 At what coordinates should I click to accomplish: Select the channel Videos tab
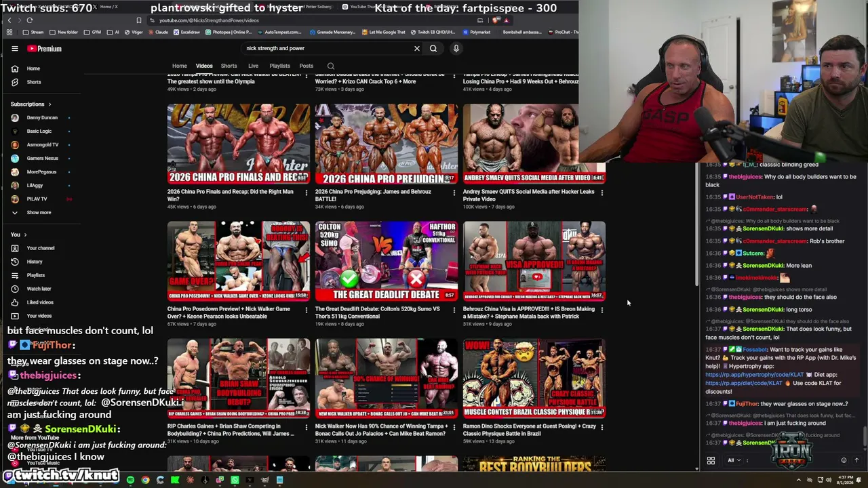[204, 66]
